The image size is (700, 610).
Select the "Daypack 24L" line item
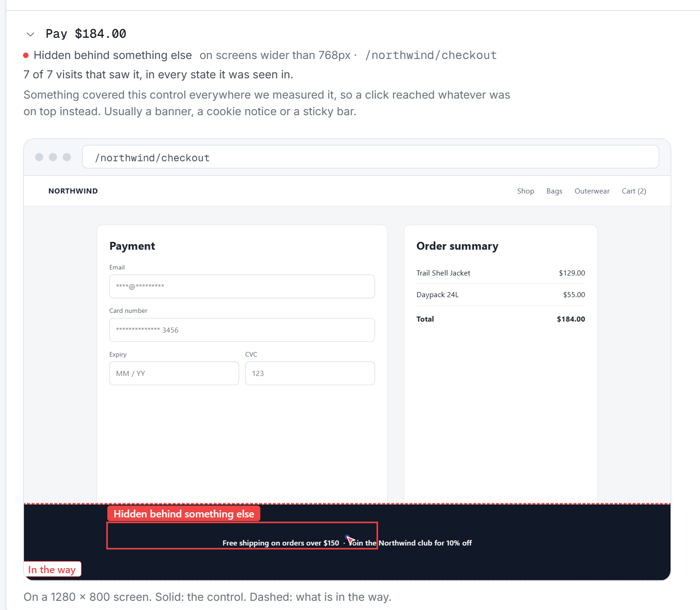click(x=437, y=295)
